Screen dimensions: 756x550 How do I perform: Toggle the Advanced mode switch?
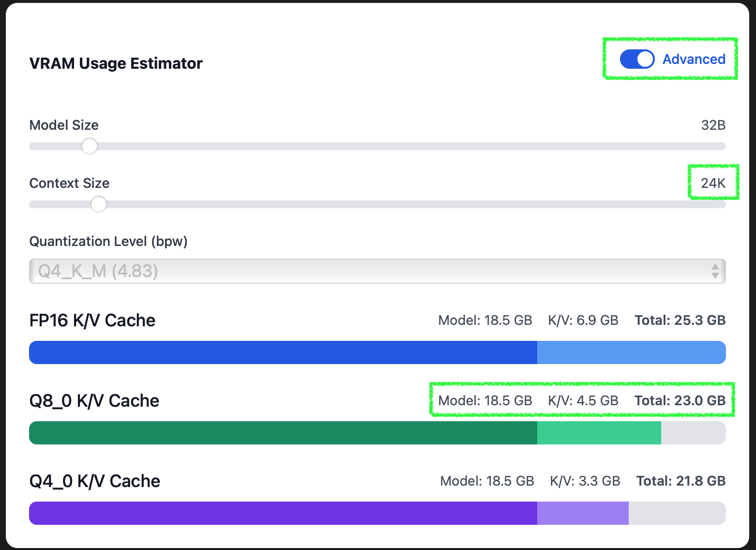637,59
